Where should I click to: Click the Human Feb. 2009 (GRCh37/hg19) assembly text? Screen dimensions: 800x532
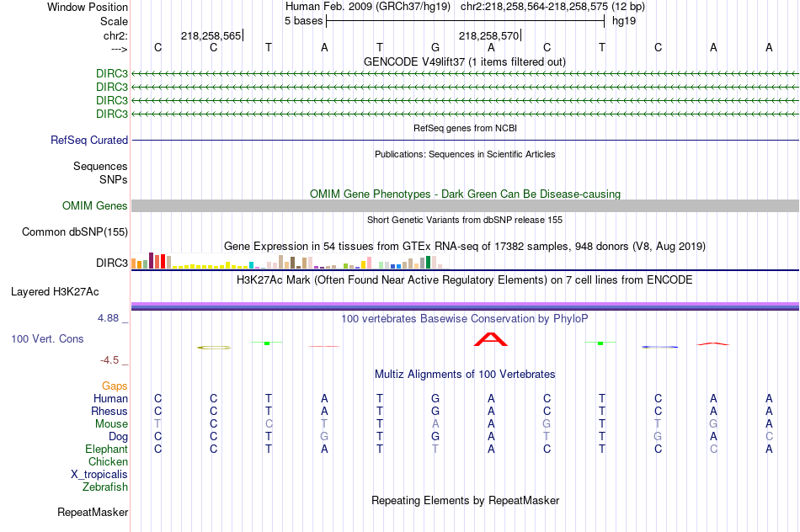coord(368,7)
